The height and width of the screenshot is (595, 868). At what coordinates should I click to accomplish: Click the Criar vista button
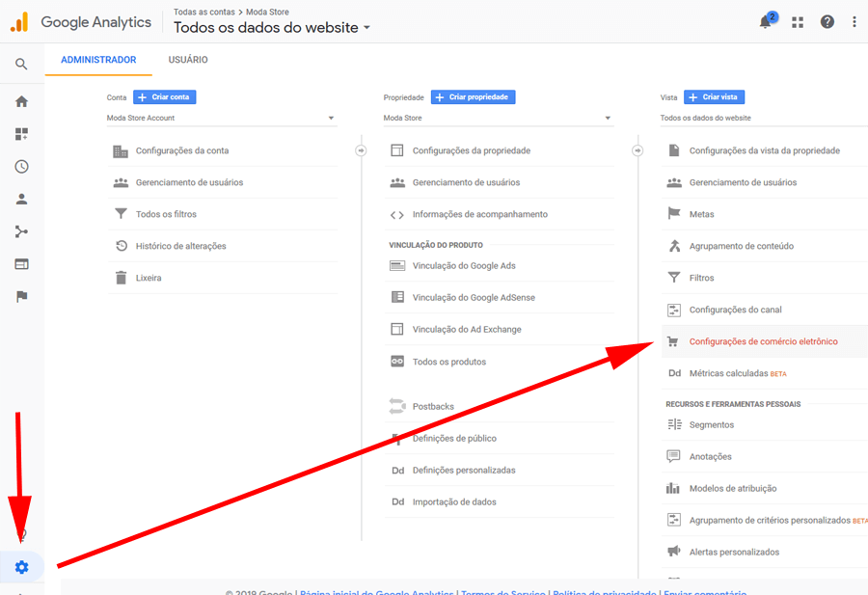[x=714, y=96]
